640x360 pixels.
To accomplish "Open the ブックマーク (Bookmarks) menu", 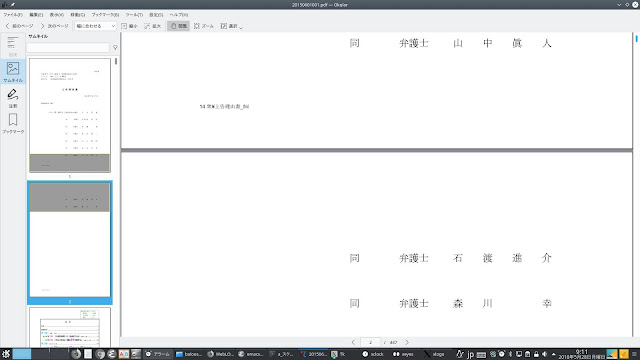I will point(105,15).
